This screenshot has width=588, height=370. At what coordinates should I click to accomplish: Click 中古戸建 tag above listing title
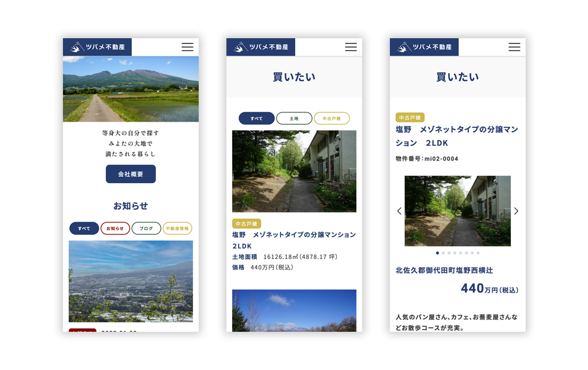pyautogui.click(x=247, y=224)
